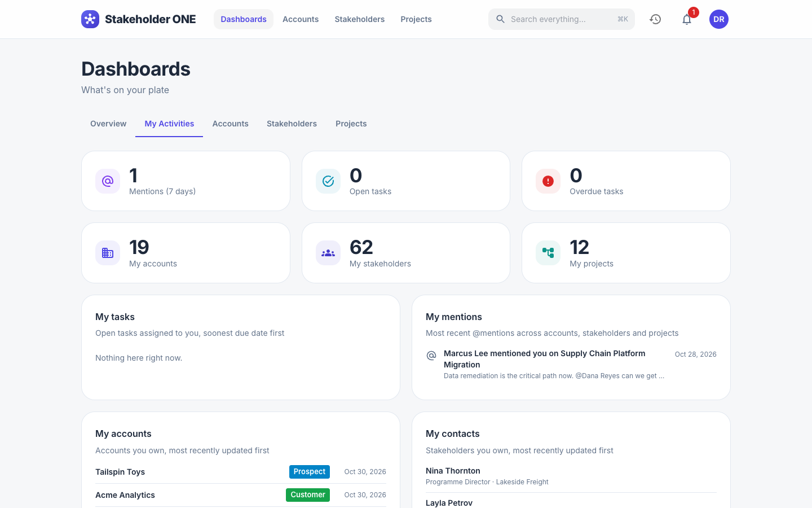Open the notifications bell icon
Screen dimensions: 812x508
pos(687,19)
